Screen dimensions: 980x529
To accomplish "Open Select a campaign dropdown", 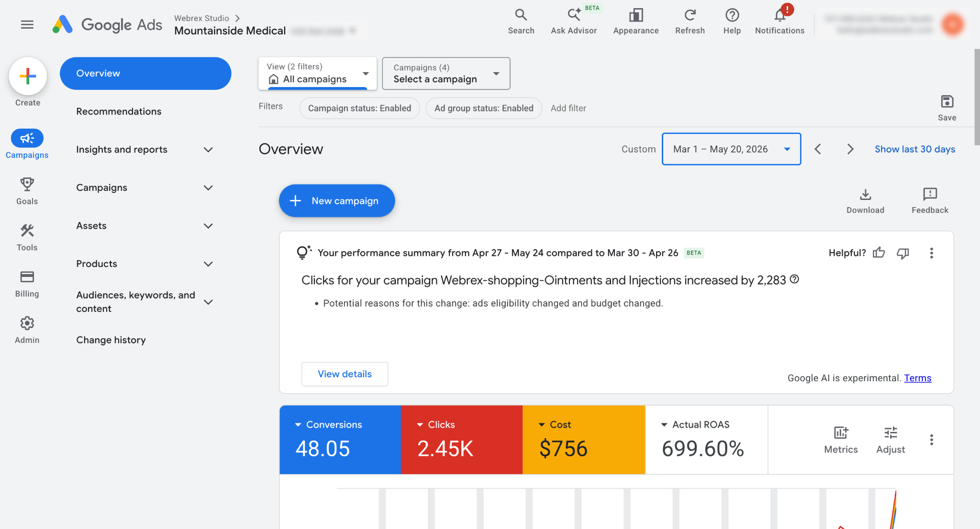I will 446,73.
